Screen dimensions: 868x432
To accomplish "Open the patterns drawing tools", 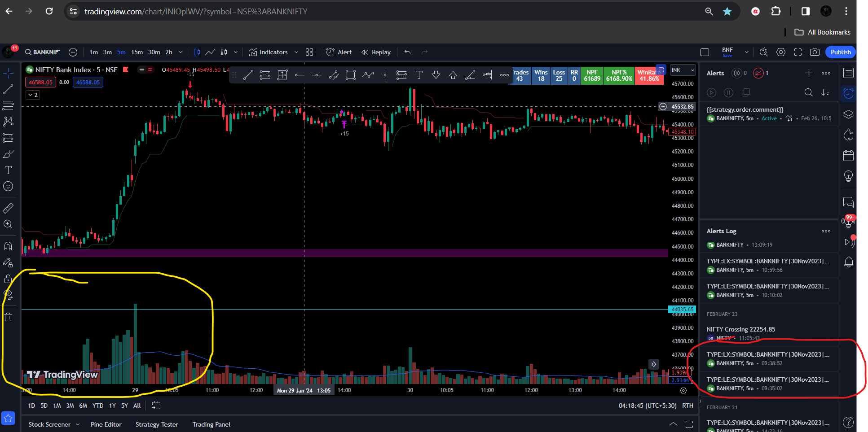I will [8, 122].
